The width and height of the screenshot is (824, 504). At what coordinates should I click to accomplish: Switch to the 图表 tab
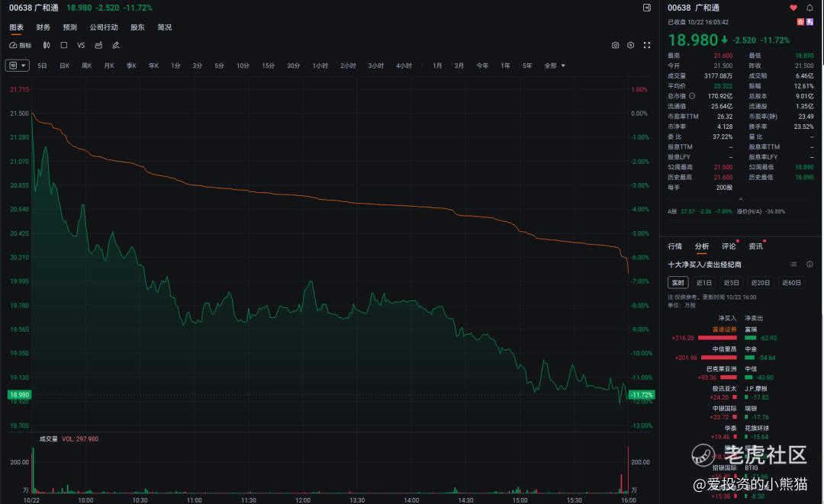coord(16,27)
